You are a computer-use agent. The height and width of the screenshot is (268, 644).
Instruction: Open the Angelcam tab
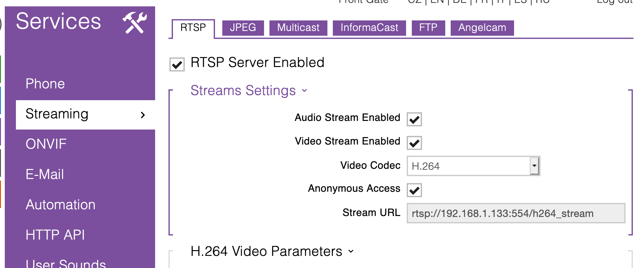pyautogui.click(x=482, y=28)
